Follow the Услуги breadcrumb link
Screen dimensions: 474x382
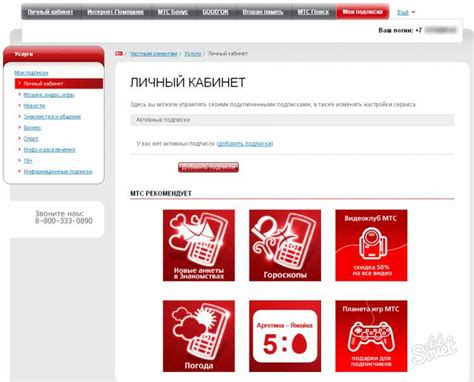[193, 54]
